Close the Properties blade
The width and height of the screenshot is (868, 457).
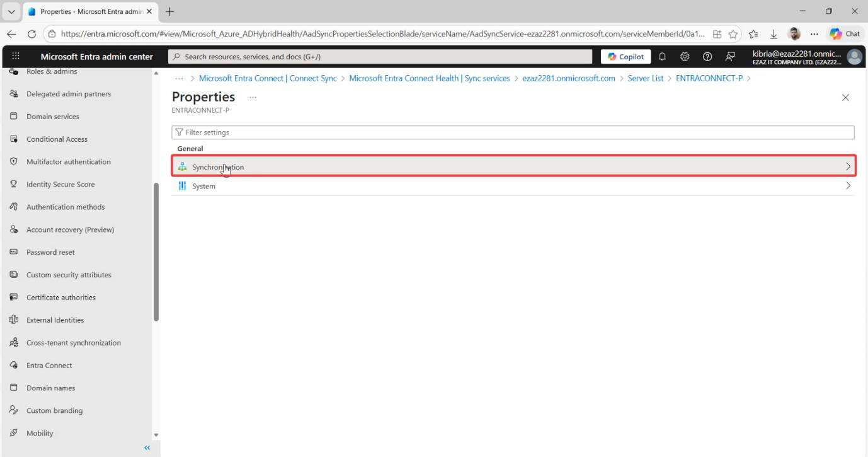coord(845,98)
